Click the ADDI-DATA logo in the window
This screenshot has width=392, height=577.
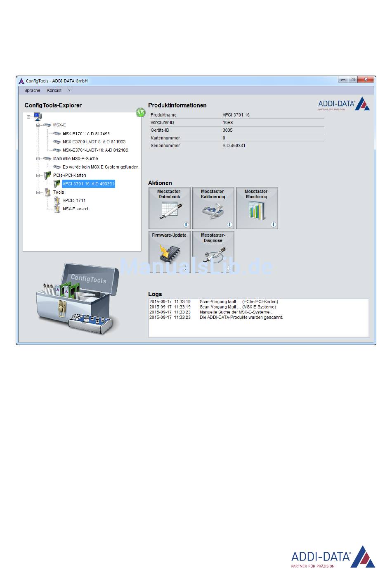tap(344, 104)
